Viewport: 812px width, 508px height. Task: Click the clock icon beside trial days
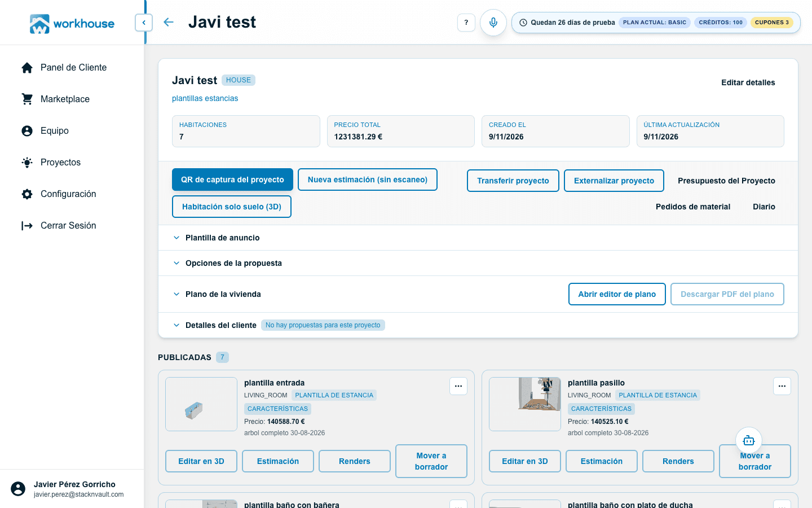523,23
